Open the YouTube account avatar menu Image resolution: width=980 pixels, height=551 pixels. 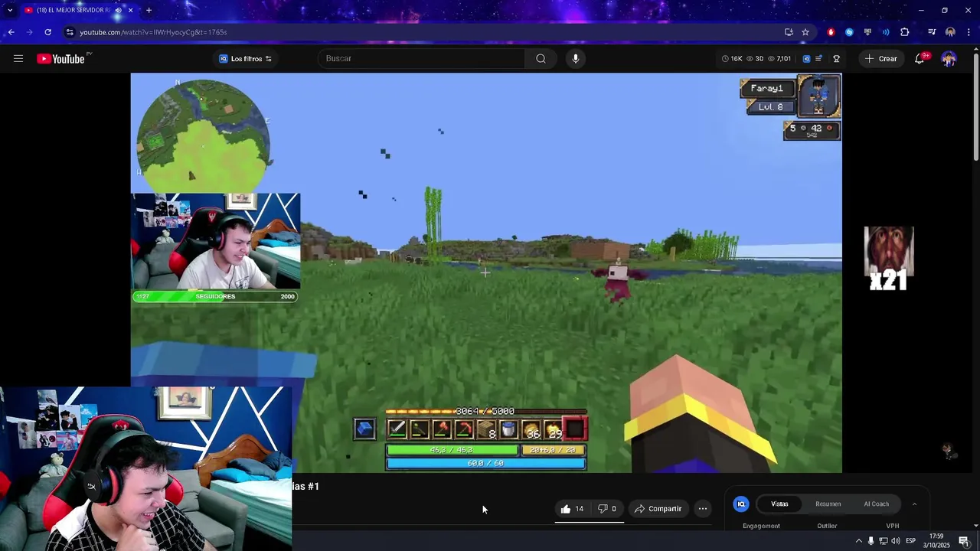coord(949,59)
